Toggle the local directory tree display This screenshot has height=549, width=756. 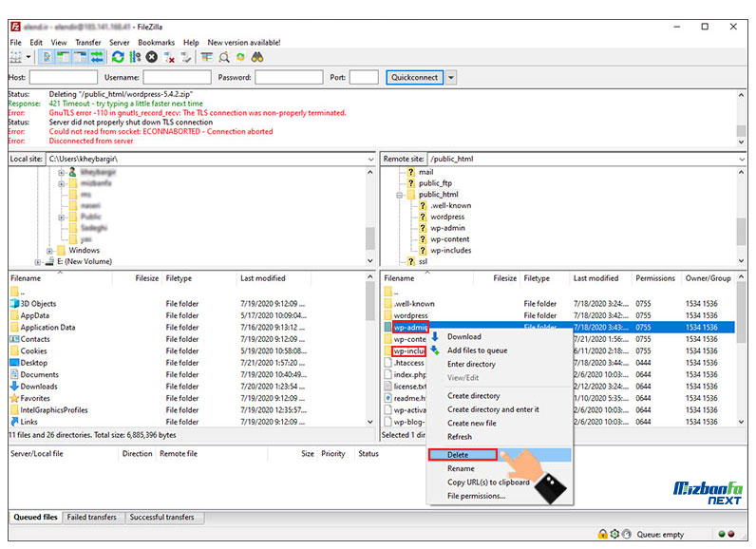64,57
